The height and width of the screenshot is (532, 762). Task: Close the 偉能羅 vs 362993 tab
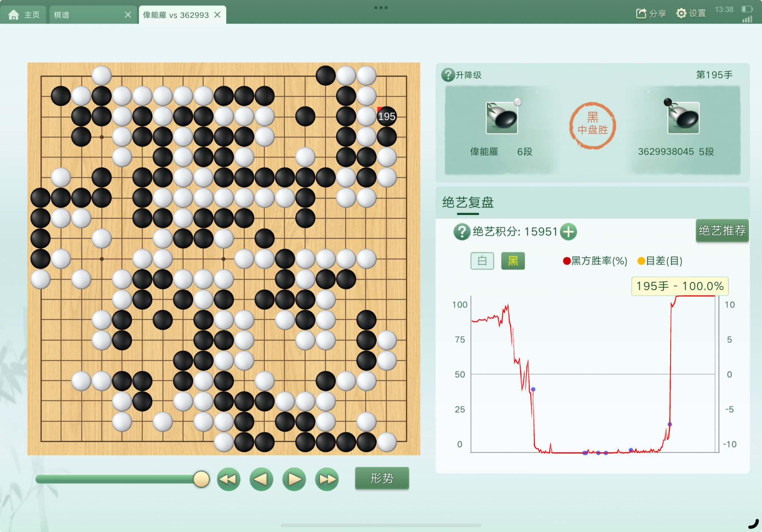218,15
